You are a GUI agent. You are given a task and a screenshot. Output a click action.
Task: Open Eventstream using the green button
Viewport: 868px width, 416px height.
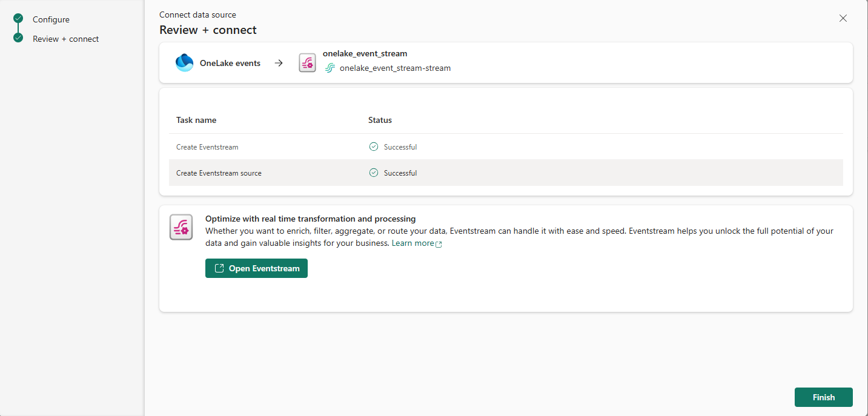[x=256, y=268]
